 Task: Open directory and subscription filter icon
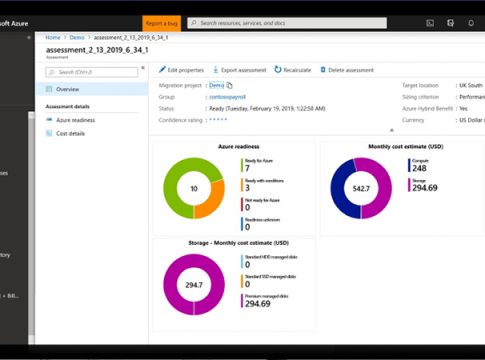(450, 23)
